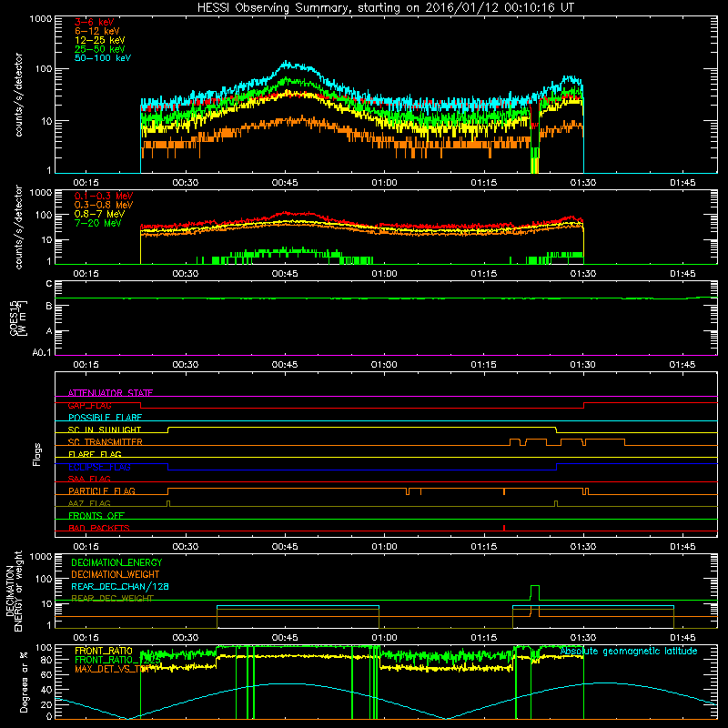
Task: Click the 80 tick on the bottom plot axis
Action: (x=46, y=660)
